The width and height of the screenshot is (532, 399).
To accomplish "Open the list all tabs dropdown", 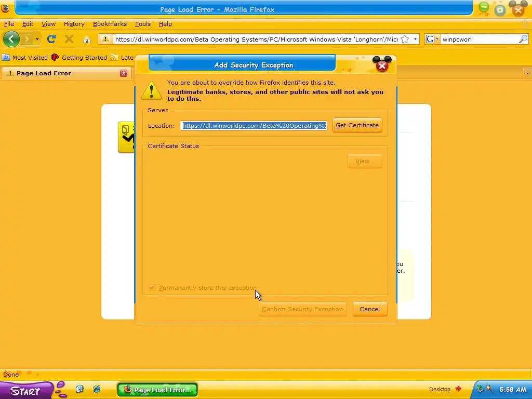I will [527, 73].
